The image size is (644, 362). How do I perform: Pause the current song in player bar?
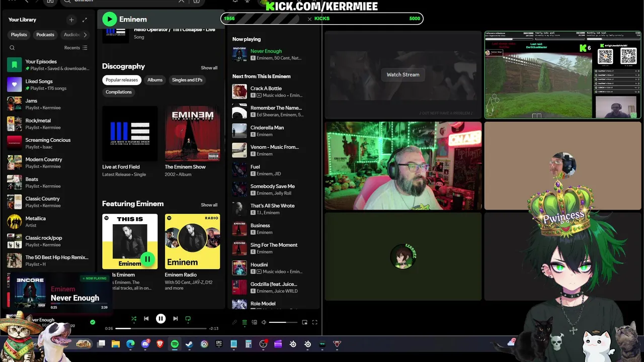tap(160, 318)
